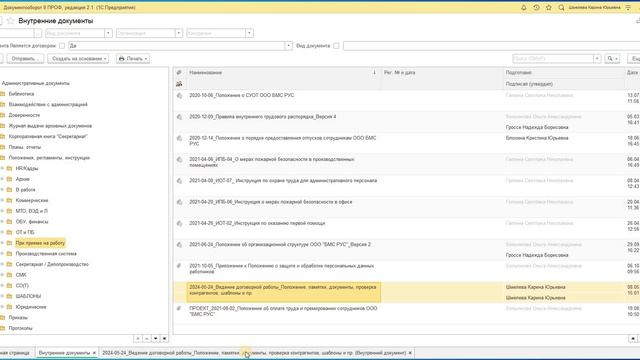Screen dimensions: 640x360
Task: Select the Журнал выдачи архивных документов folder
Action: point(50,126)
